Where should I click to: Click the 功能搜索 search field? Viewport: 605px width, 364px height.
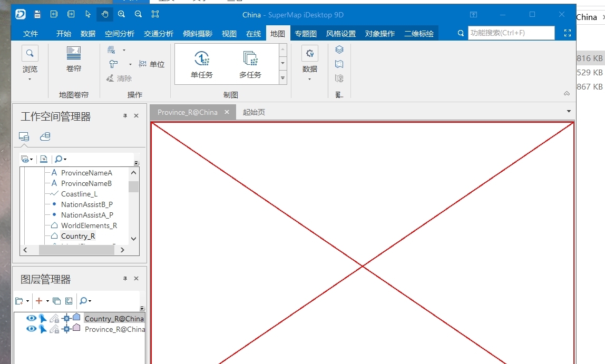(511, 33)
